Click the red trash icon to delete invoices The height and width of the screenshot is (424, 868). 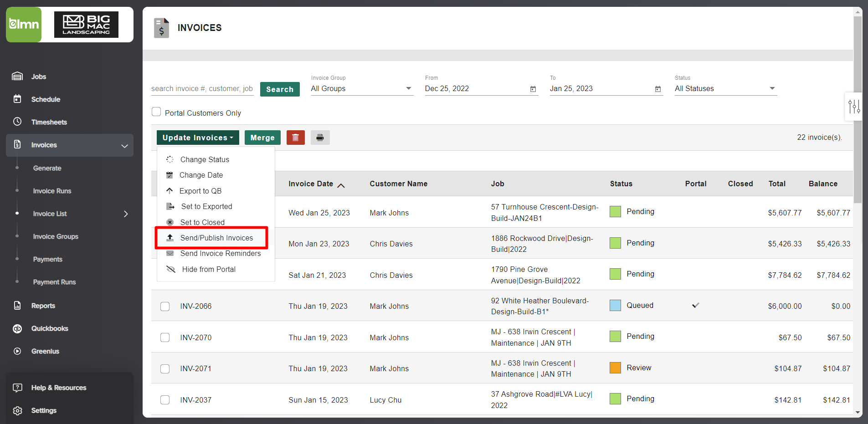[x=295, y=137]
